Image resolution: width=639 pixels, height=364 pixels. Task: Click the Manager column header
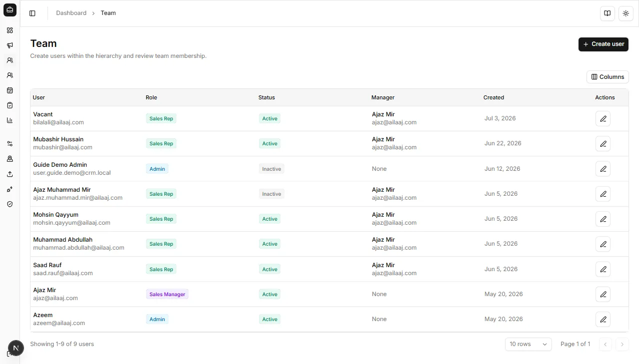pos(383,97)
